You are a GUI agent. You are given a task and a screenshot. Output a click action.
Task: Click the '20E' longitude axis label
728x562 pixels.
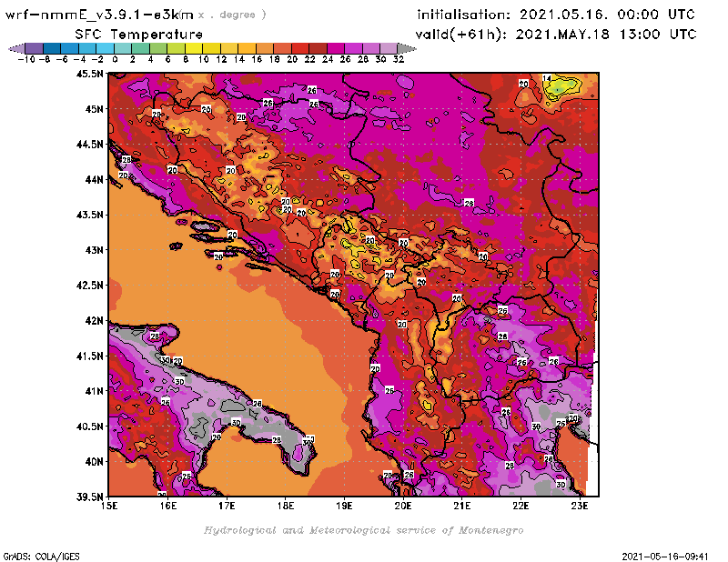click(403, 506)
